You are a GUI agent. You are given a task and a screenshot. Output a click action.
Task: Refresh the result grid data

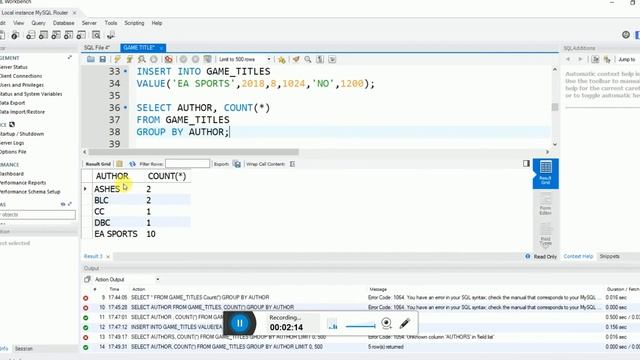(132, 164)
